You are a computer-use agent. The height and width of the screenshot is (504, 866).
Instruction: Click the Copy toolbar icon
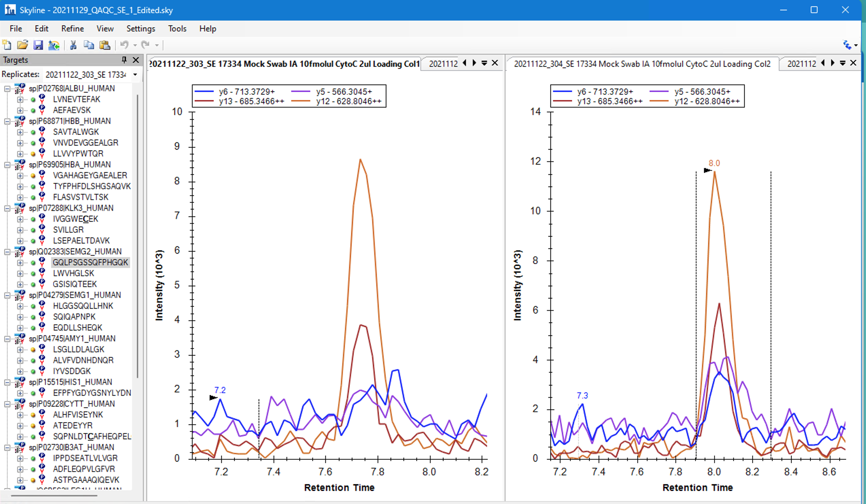point(89,45)
